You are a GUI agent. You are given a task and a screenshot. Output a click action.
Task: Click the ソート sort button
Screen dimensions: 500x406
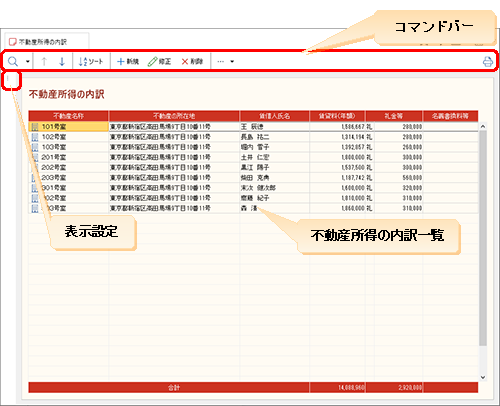click(x=91, y=61)
